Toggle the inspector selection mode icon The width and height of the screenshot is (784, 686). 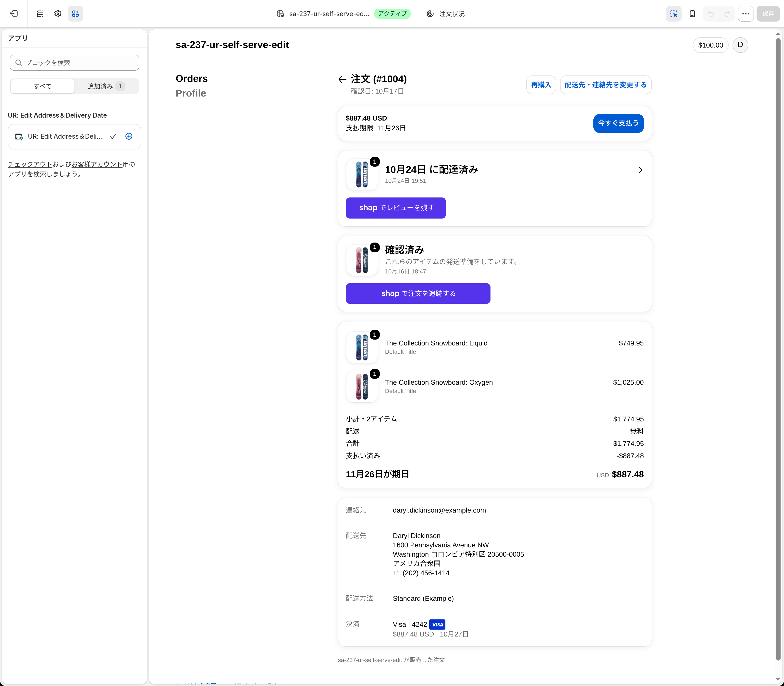(674, 14)
